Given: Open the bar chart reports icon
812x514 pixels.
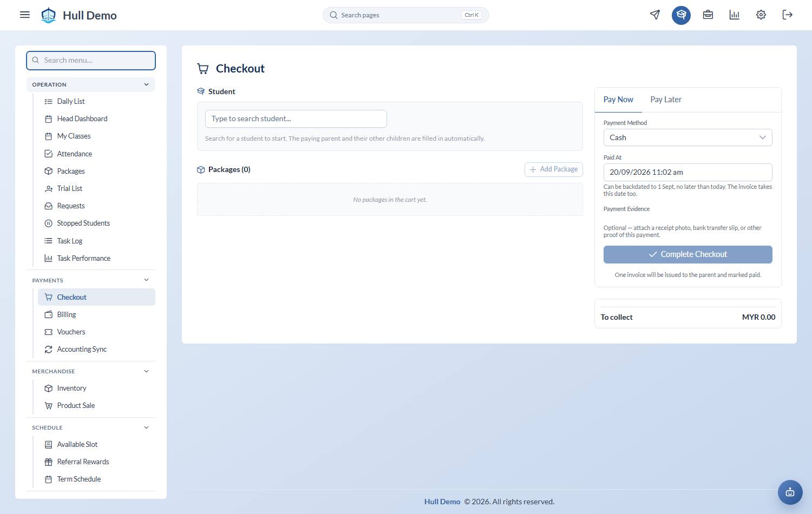Looking at the screenshot, I should click(734, 15).
